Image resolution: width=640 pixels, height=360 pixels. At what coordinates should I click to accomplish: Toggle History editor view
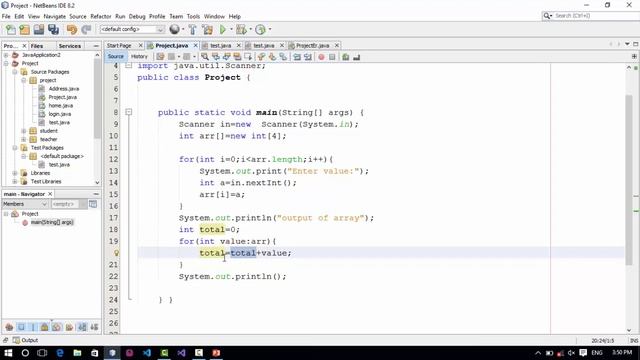tap(139, 56)
